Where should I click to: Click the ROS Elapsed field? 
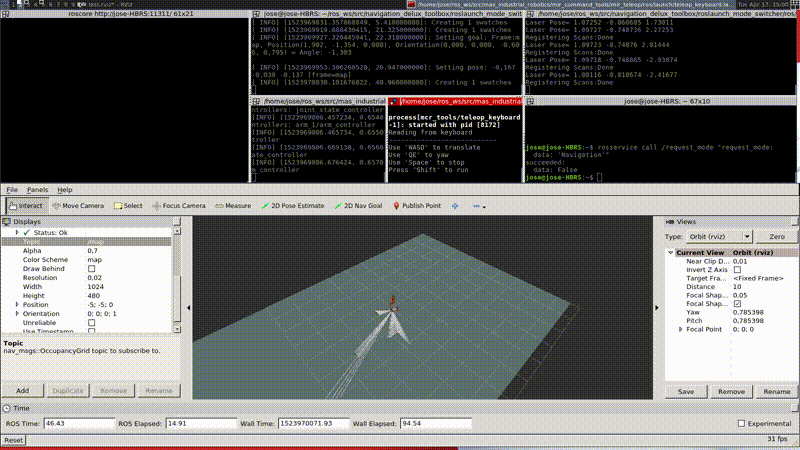(x=201, y=423)
